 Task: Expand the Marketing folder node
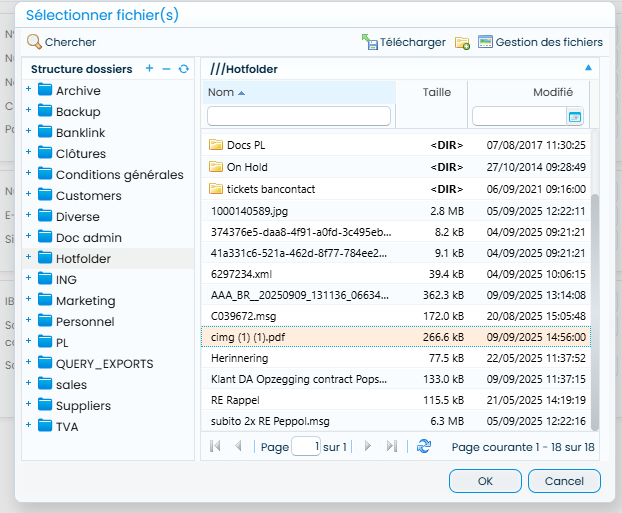coord(29,299)
